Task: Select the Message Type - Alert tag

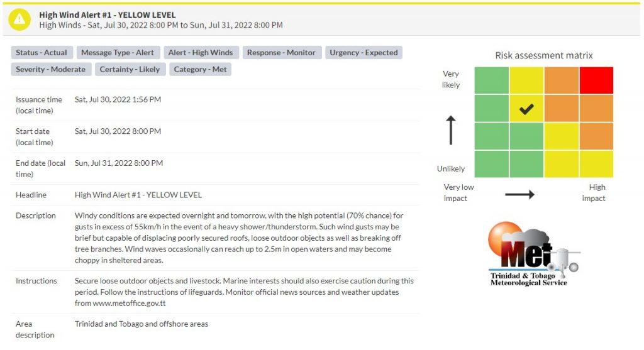Action: (118, 53)
